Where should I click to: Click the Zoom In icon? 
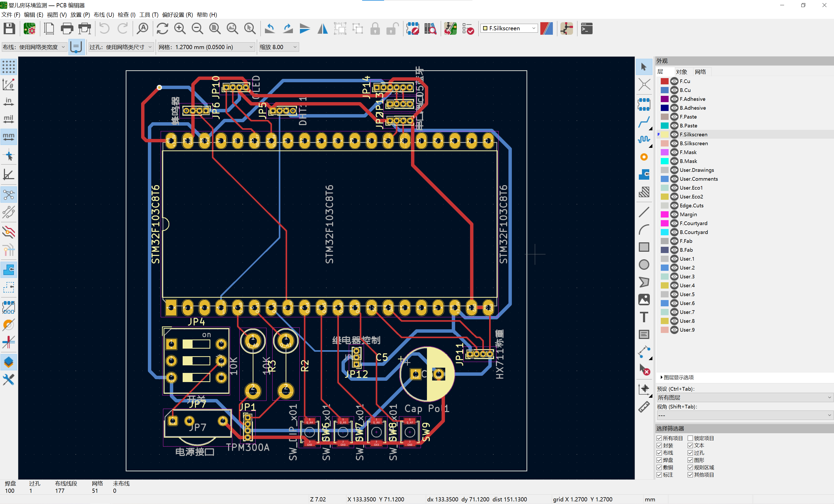180,28
